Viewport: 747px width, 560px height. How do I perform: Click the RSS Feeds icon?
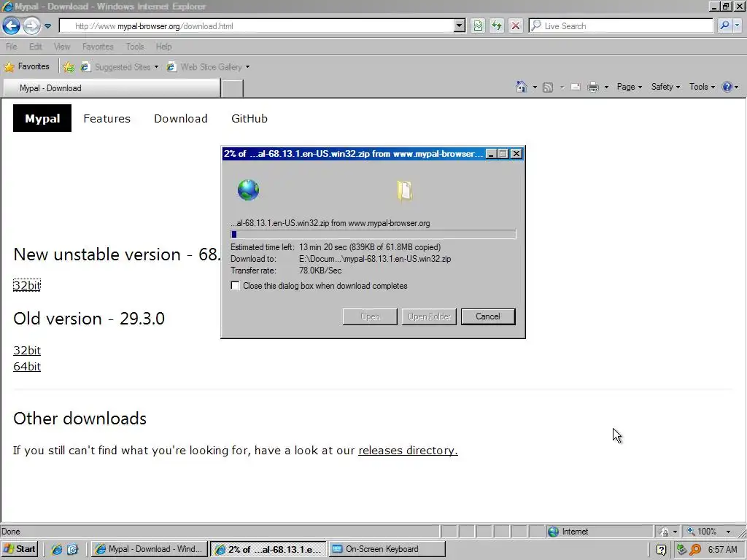548,87
